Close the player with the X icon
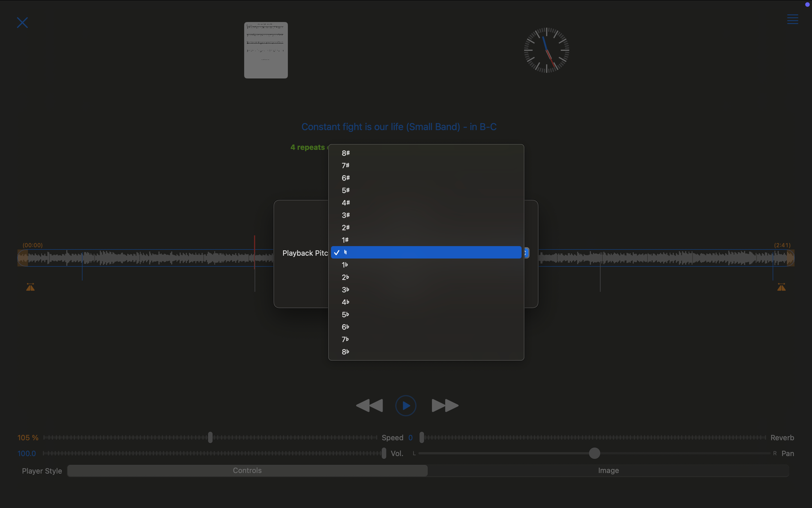 (23, 23)
